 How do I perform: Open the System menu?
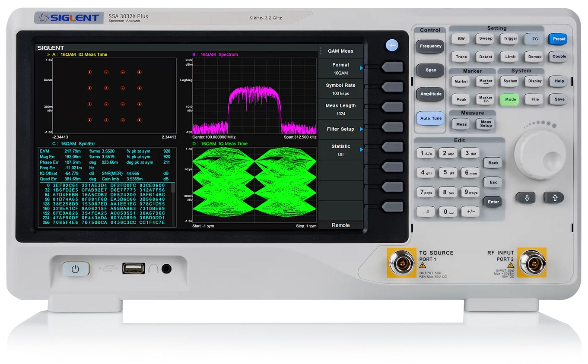point(509,81)
